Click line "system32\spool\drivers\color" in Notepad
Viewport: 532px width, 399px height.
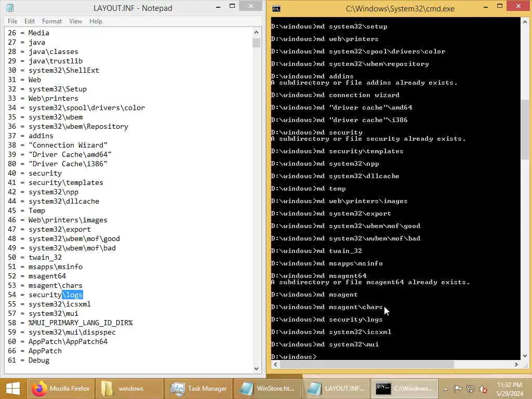click(76, 108)
